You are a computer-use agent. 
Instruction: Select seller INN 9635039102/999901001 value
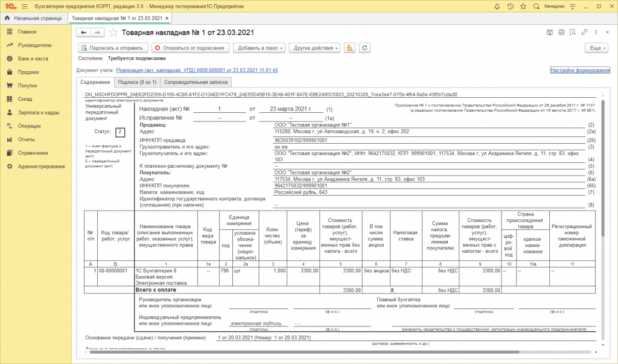tap(301, 140)
